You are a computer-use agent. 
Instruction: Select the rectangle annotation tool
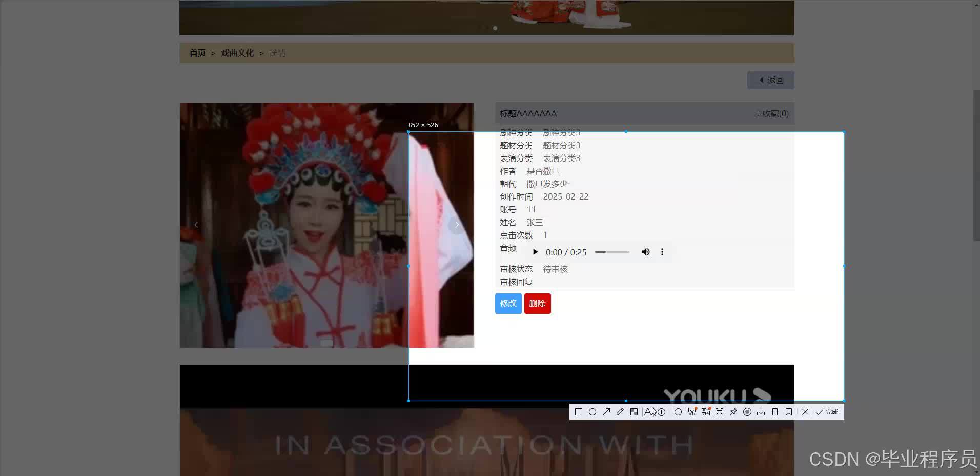(579, 412)
